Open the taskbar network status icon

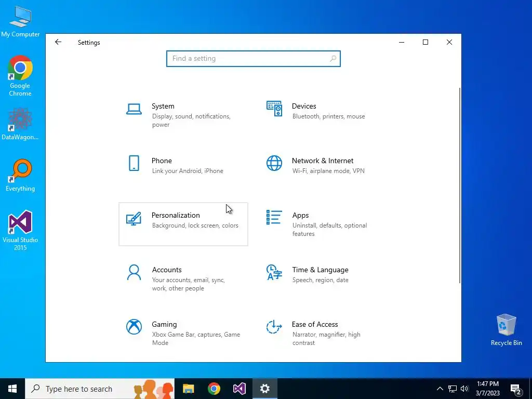[x=453, y=389]
